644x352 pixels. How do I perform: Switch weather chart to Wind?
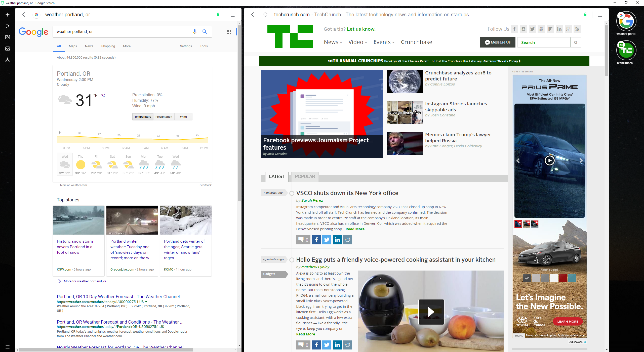(x=183, y=117)
